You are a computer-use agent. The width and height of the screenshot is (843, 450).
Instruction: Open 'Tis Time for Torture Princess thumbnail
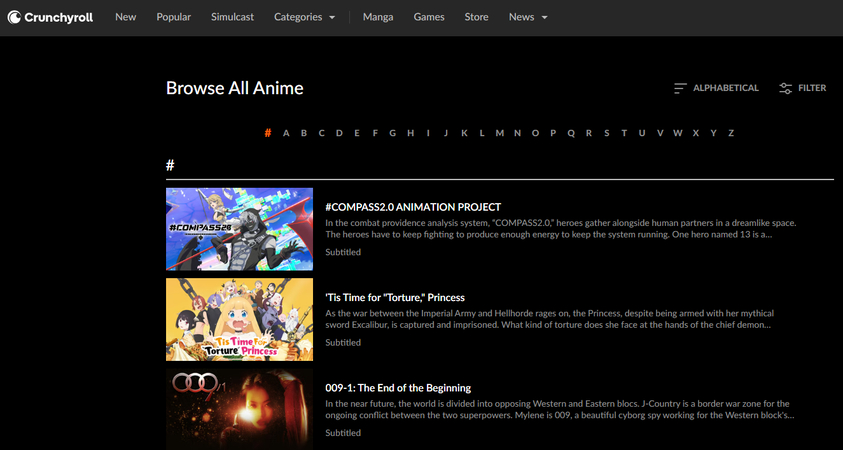(x=239, y=319)
